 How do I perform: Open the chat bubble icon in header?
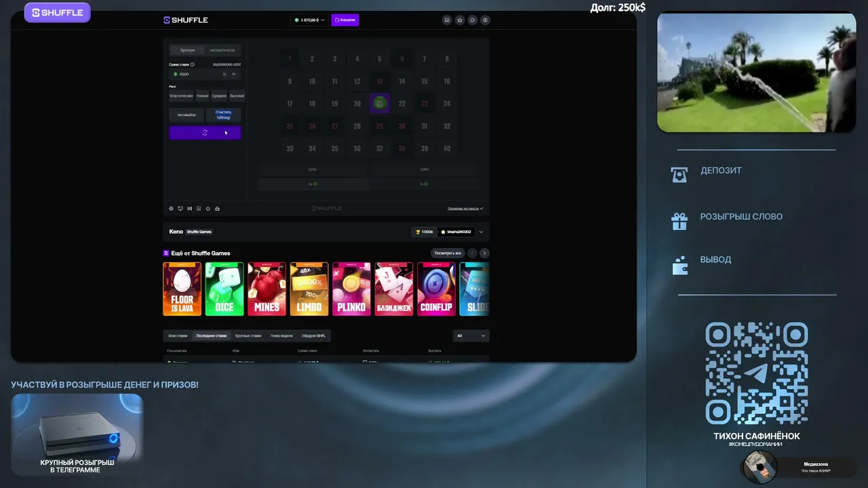(x=473, y=20)
